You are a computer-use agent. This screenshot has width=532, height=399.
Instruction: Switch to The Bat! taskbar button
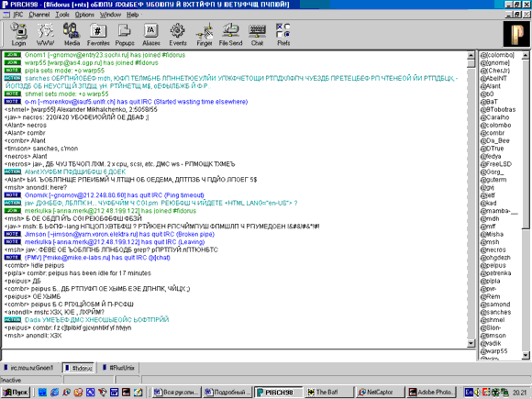329,393
